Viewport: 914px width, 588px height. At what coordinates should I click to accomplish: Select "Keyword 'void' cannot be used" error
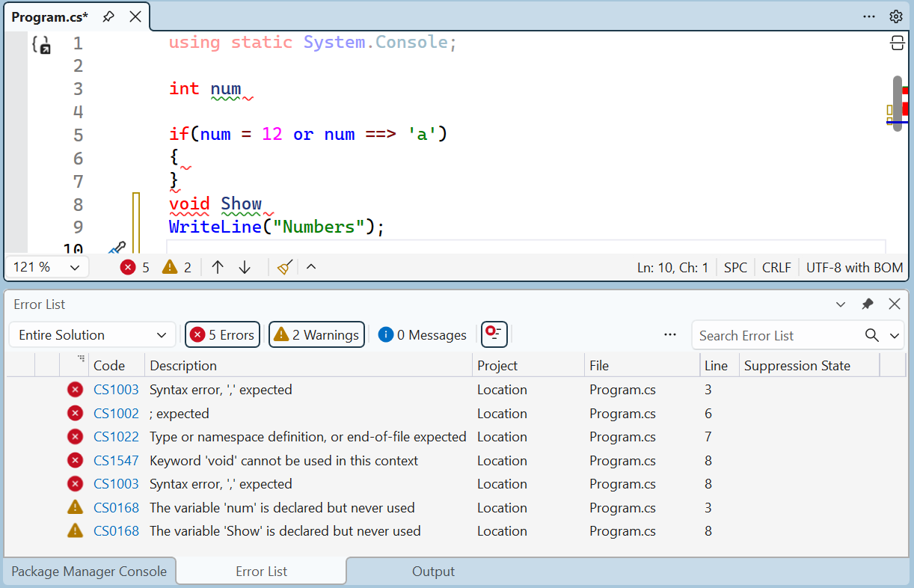pos(284,461)
